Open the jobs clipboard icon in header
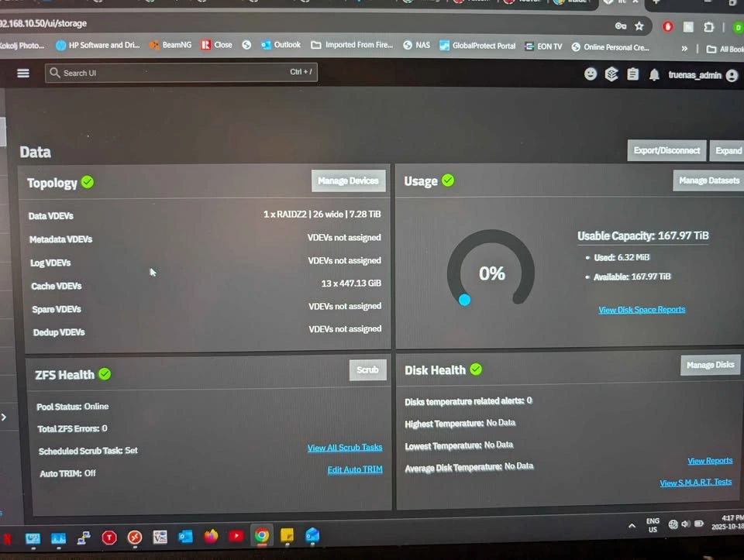The image size is (744, 560). point(633,74)
